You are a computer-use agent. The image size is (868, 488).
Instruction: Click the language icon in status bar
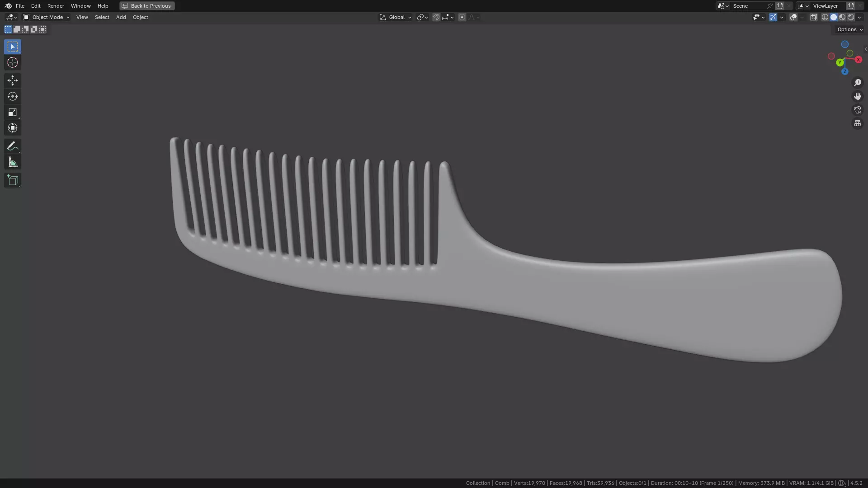tap(841, 483)
